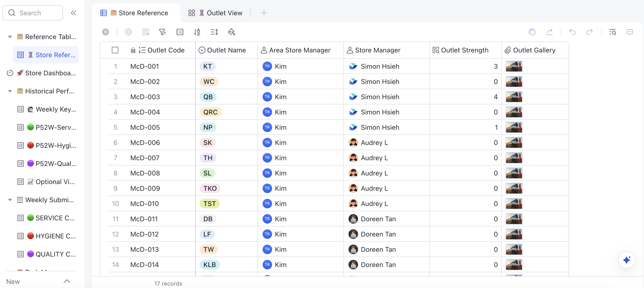
Task: Toggle the select-all checkbox in header
Action: 115,50
